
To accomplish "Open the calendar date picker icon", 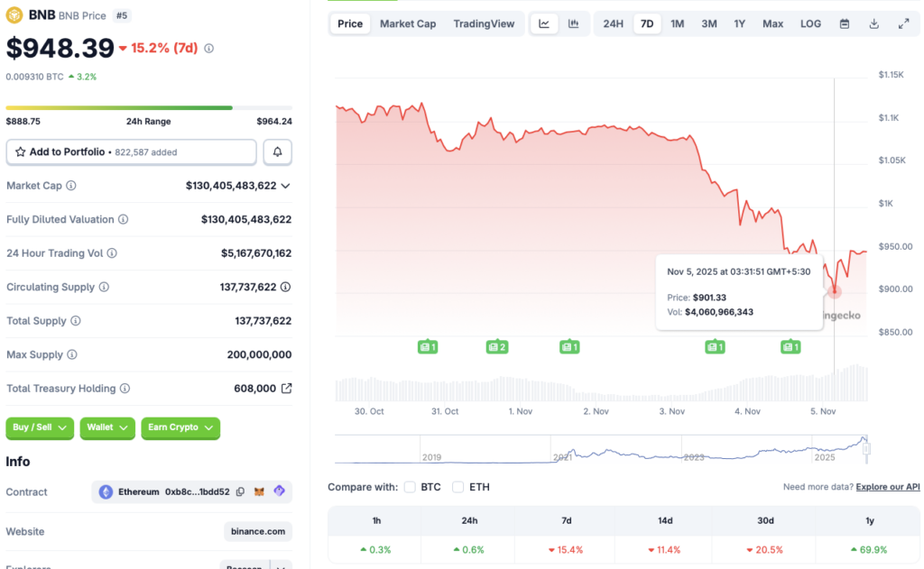I will (843, 23).
